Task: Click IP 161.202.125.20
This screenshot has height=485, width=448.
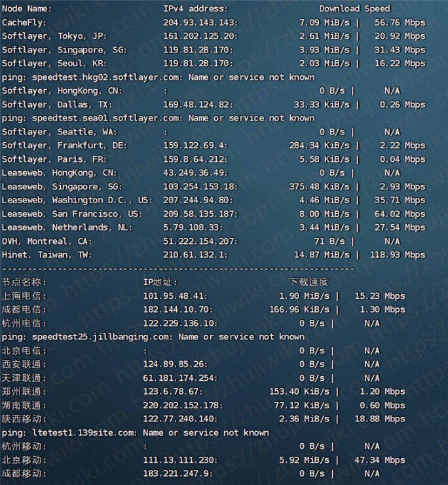Action: (x=200, y=36)
